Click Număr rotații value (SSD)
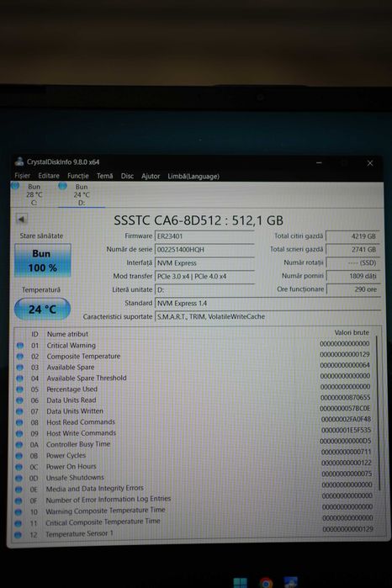 tap(353, 262)
